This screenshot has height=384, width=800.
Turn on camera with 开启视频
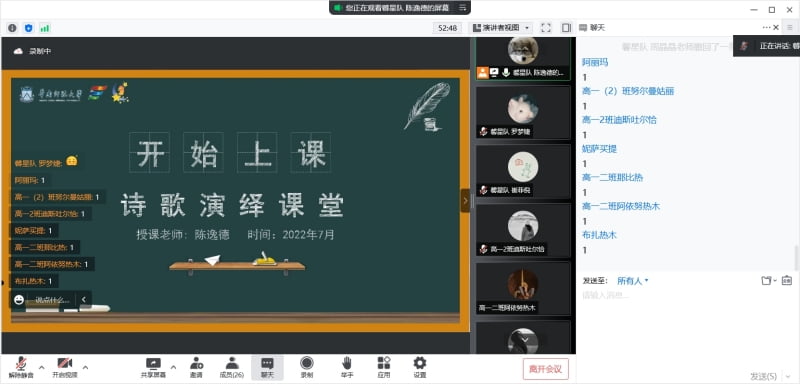[65, 368]
